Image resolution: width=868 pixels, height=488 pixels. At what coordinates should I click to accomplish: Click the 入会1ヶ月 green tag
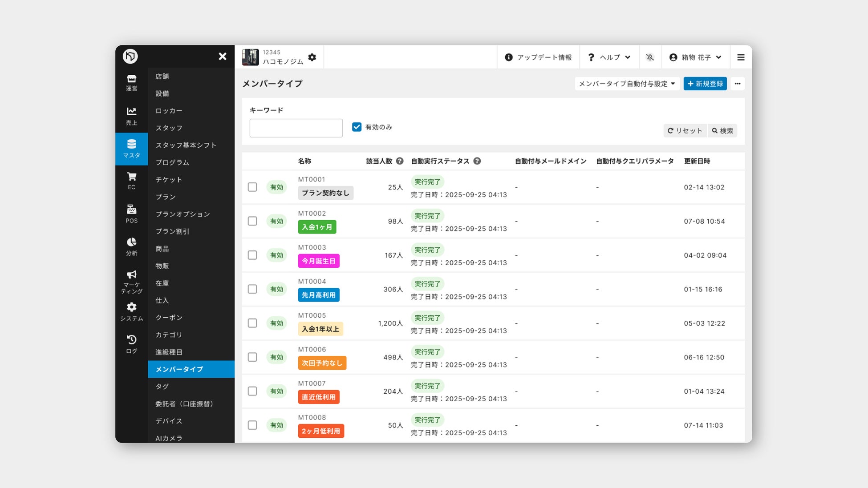(x=317, y=227)
